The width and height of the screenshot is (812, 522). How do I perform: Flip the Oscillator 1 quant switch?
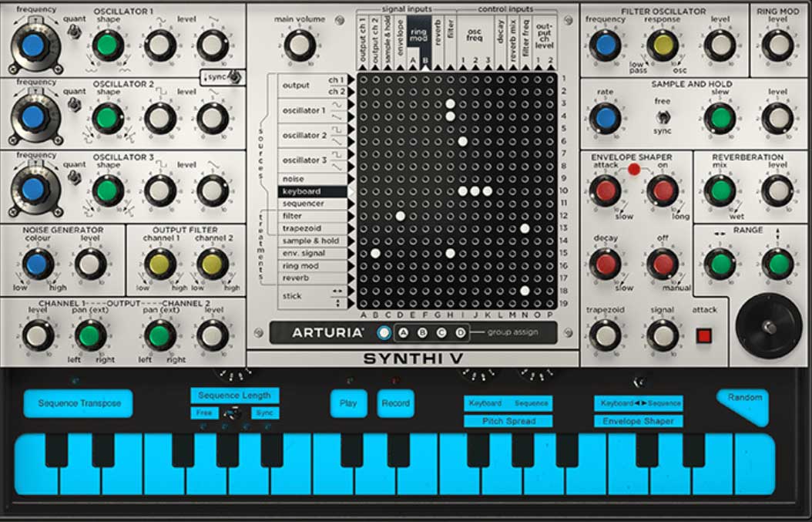tap(75, 32)
